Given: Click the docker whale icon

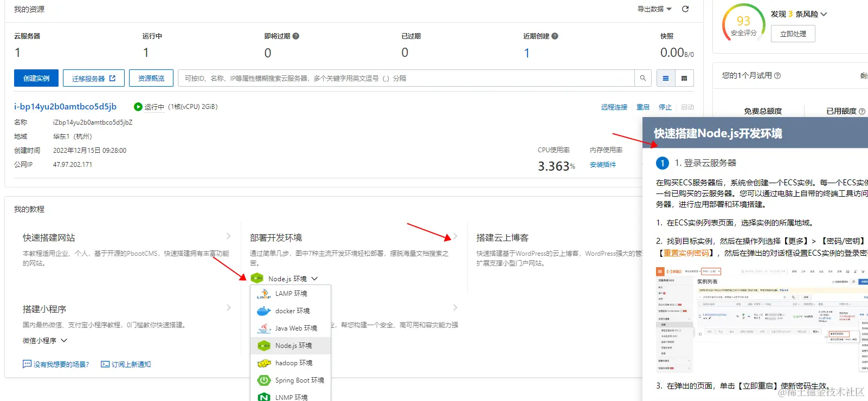Looking at the screenshot, I should [263, 311].
